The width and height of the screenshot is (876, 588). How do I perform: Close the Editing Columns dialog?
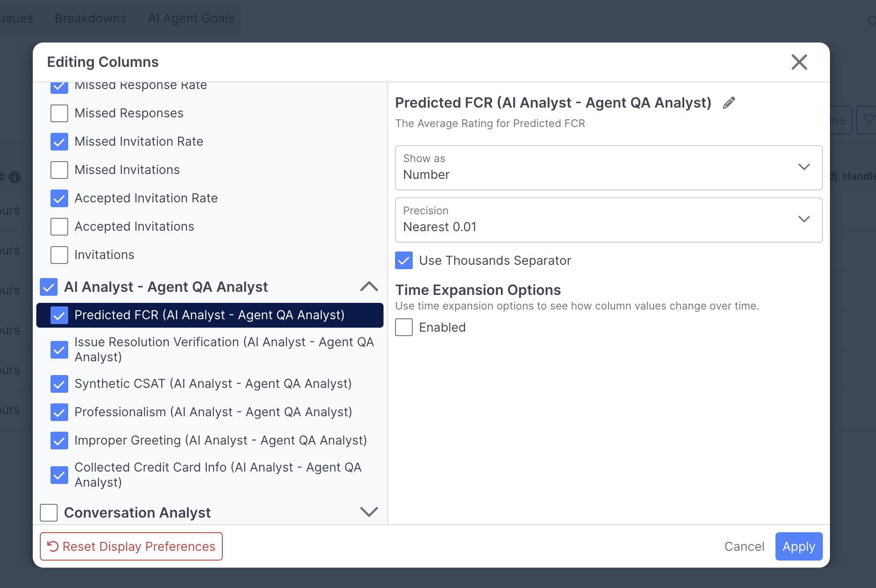point(799,62)
